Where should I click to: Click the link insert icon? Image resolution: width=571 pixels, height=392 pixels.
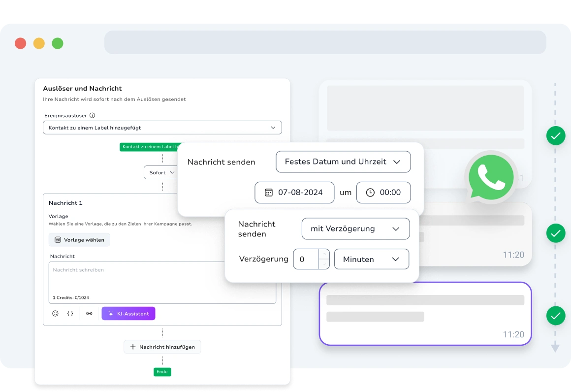[89, 313]
